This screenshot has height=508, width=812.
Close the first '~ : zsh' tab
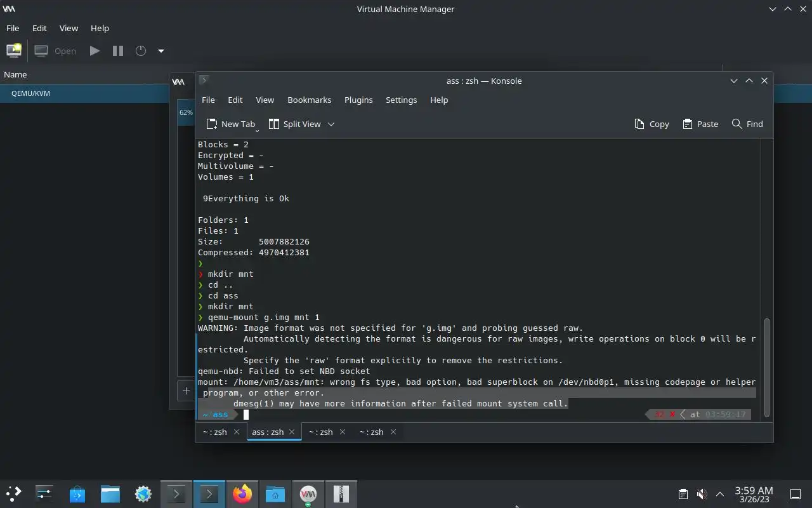coord(237,432)
